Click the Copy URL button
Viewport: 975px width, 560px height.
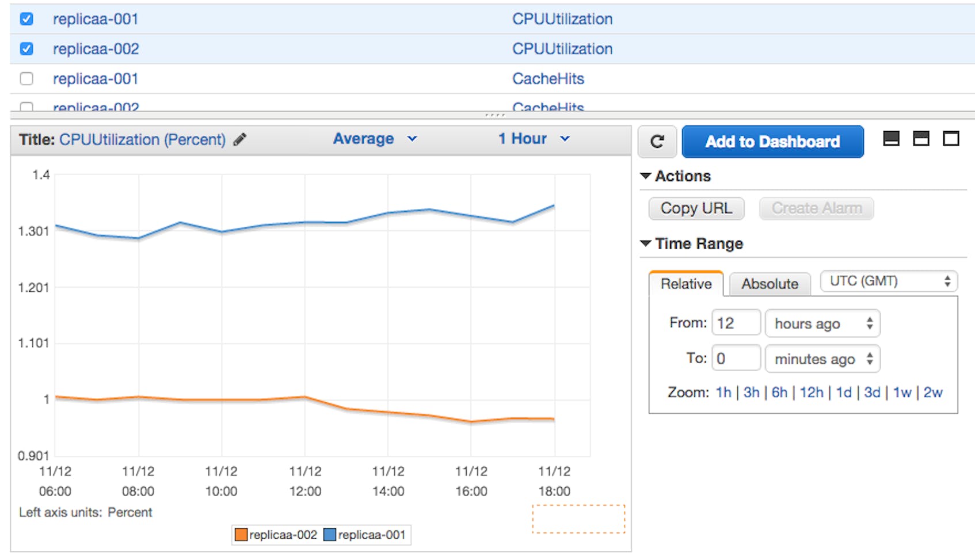tap(696, 208)
